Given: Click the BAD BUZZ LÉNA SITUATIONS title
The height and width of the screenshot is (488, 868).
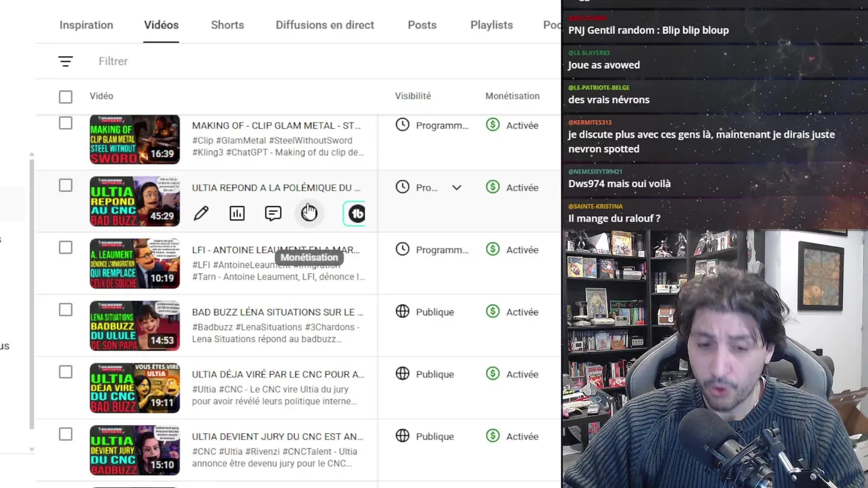Looking at the screenshot, I should click(277, 312).
